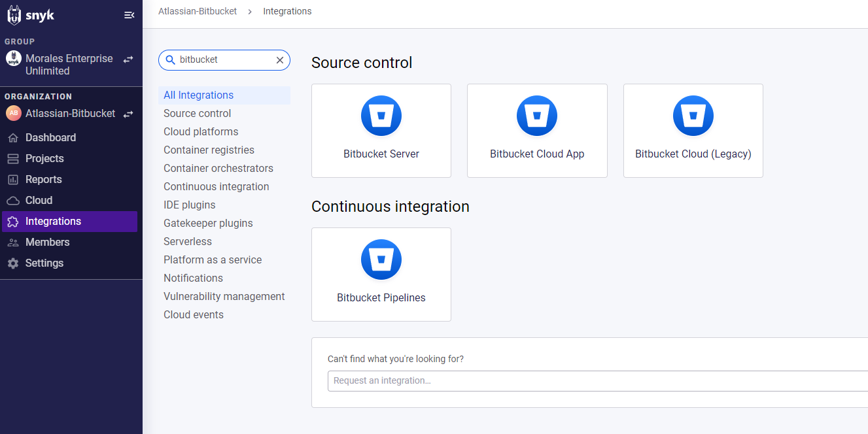Image resolution: width=868 pixels, height=434 pixels.
Task: Open the Atlassian-Bitbucket organization name
Action: tap(71, 114)
